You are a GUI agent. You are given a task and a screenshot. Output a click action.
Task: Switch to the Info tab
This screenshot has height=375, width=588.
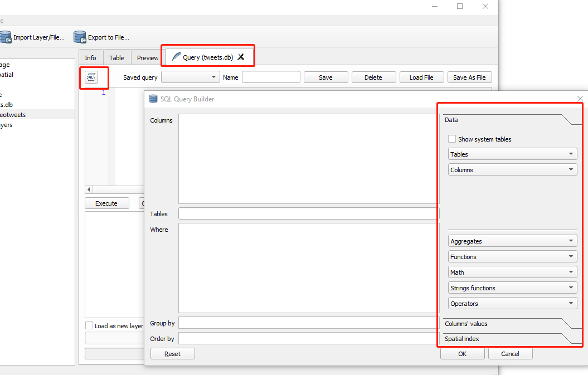(90, 58)
